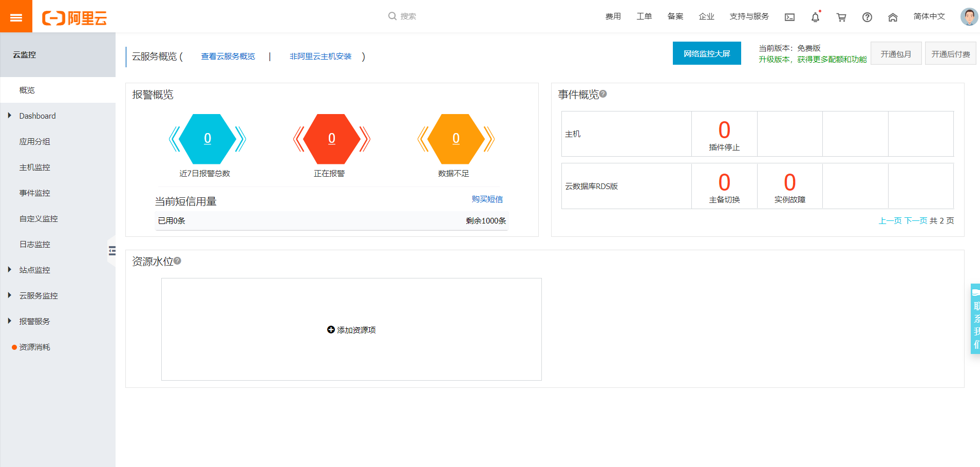Open the contact us side widget

point(975,319)
